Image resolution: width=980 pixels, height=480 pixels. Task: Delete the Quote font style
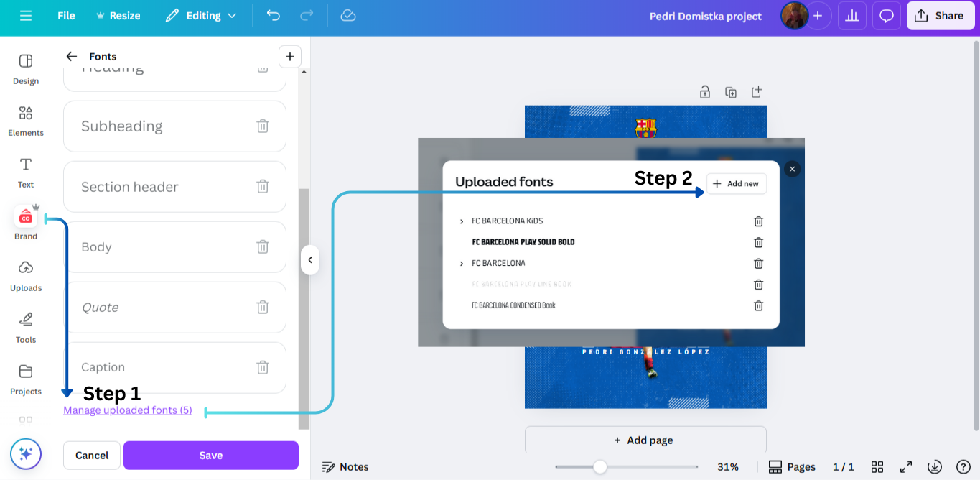tap(263, 307)
